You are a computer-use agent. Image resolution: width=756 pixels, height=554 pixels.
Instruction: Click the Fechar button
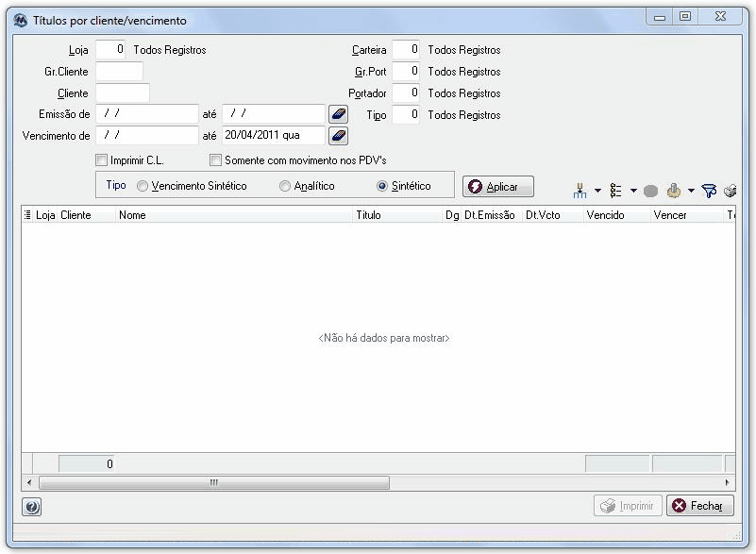pos(700,506)
